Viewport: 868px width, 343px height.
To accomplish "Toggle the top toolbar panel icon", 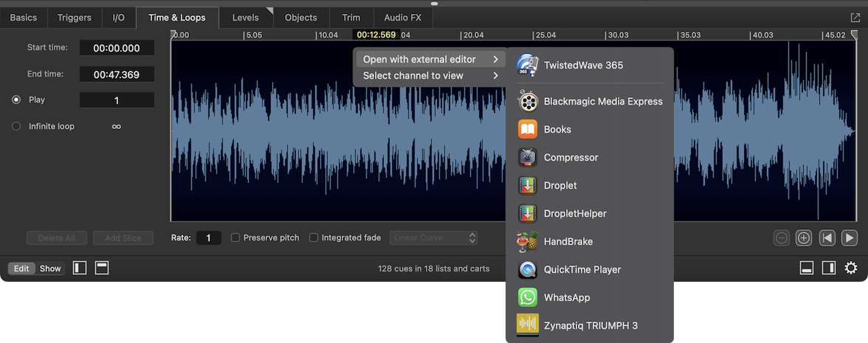I will [101, 268].
